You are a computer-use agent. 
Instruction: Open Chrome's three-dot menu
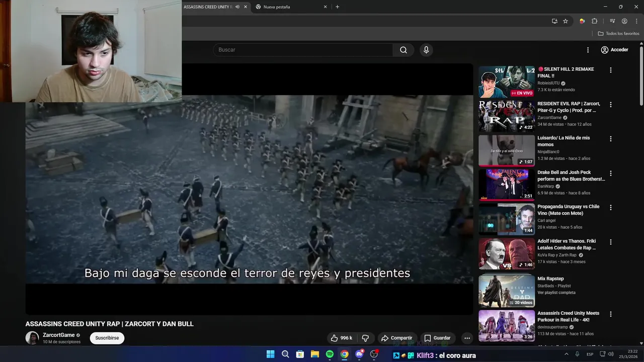[636, 21]
